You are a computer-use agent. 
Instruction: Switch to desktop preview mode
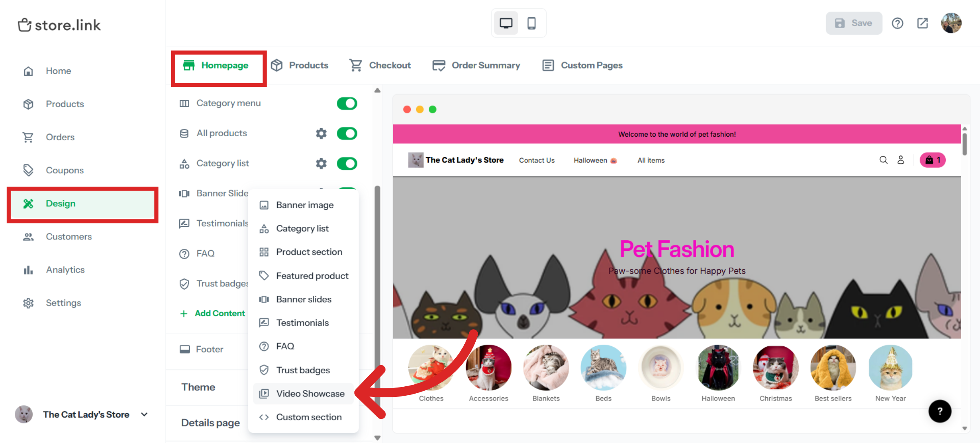click(x=506, y=23)
